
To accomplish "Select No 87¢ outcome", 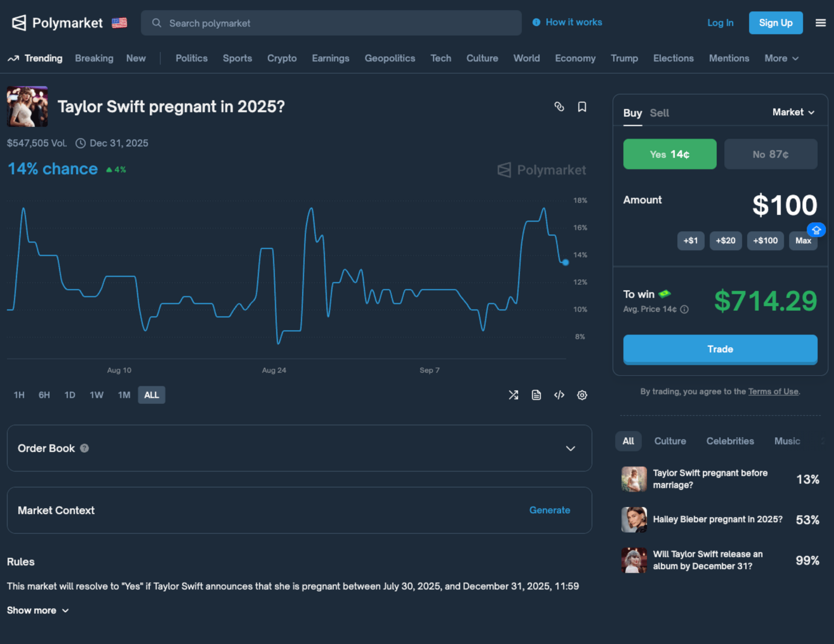I will pyautogui.click(x=771, y=154).
